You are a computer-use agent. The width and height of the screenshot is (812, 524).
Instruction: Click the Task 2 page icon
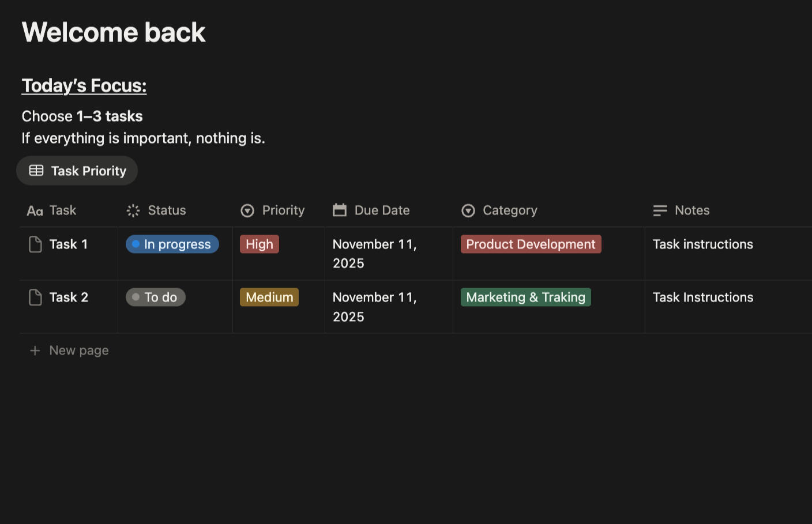tap(35, 297)
